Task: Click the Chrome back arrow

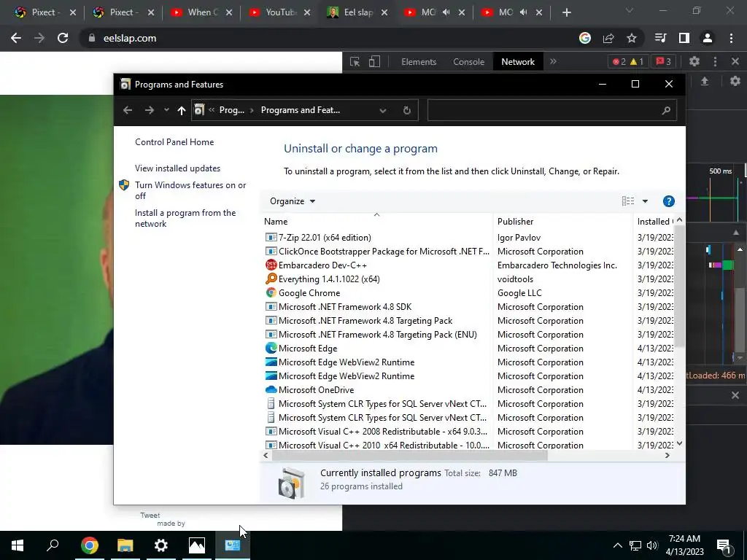Action: point(16,38)
